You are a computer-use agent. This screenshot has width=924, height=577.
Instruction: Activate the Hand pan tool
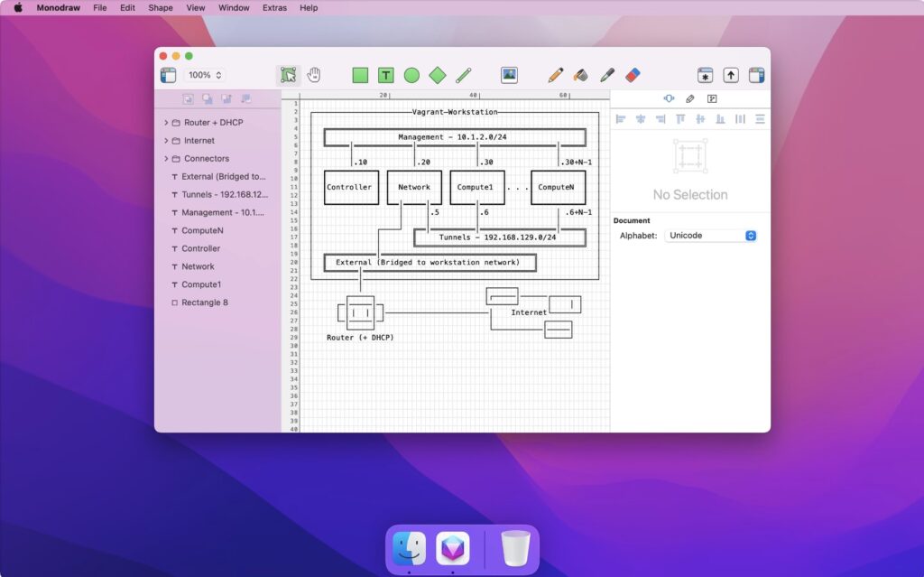tap(313, 76)
